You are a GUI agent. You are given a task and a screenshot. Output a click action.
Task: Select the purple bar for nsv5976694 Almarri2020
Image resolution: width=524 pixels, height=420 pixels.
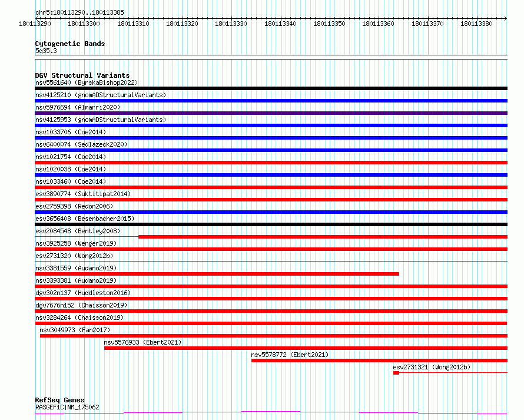[271, 113]
